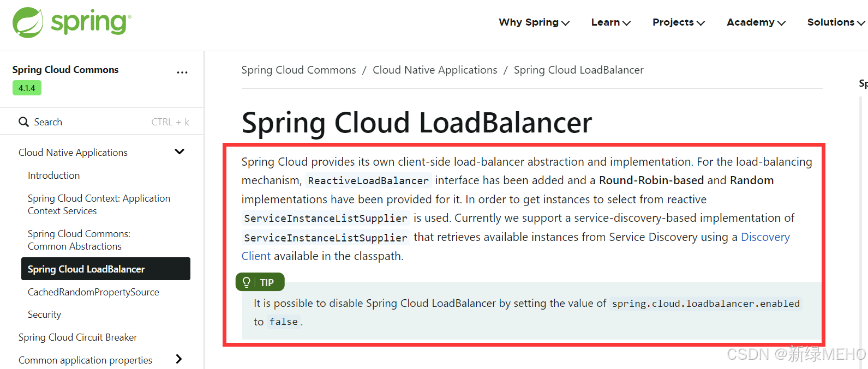
Task: Click Common application properties label
Action: tap(85, 360)
